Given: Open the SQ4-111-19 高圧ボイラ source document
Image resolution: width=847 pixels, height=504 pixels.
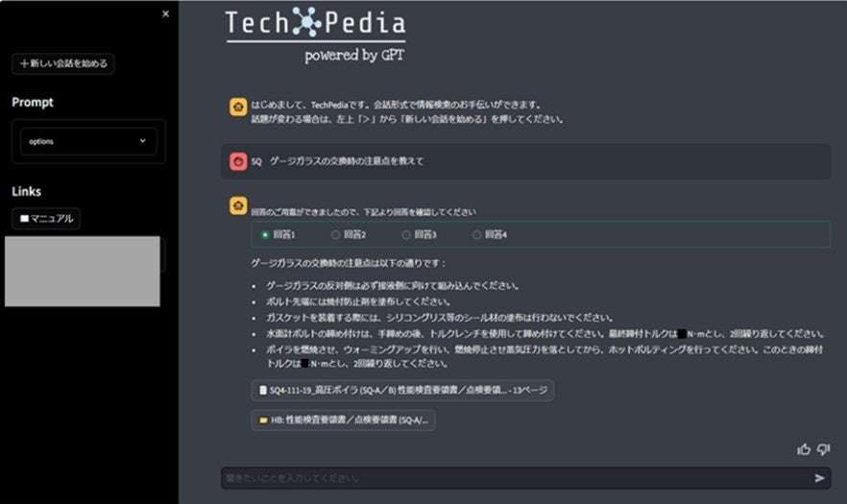Looking at the screenshot, I should (401, 390).
